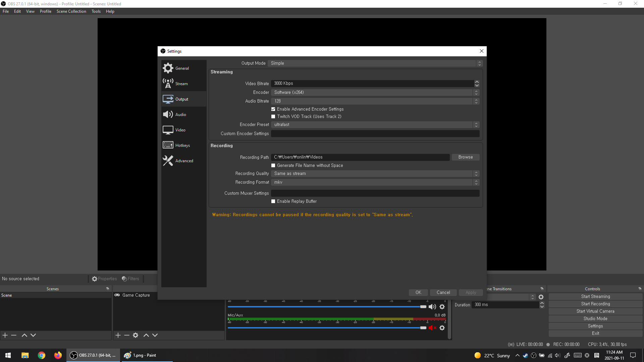Click the scene transition properties gear
Screen dimensions: 644x362
point(541,297)
